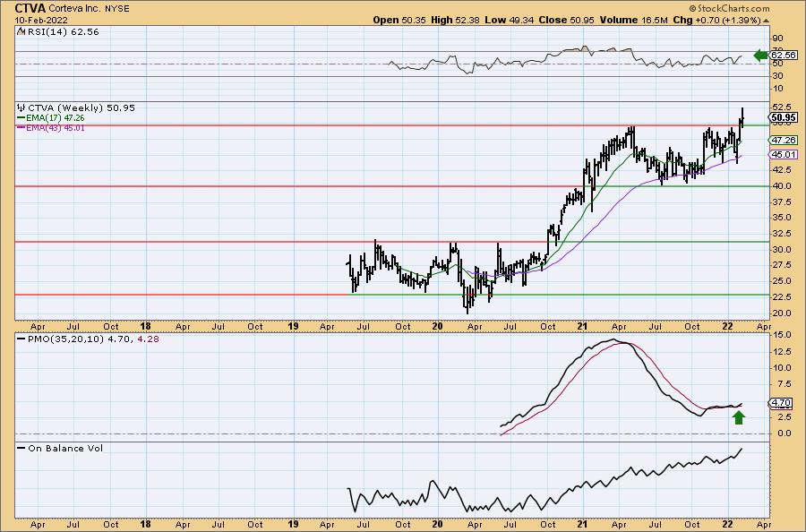Click the green line swatch for EMA(17)
This screenshot has height=532, width=806.
21,117
